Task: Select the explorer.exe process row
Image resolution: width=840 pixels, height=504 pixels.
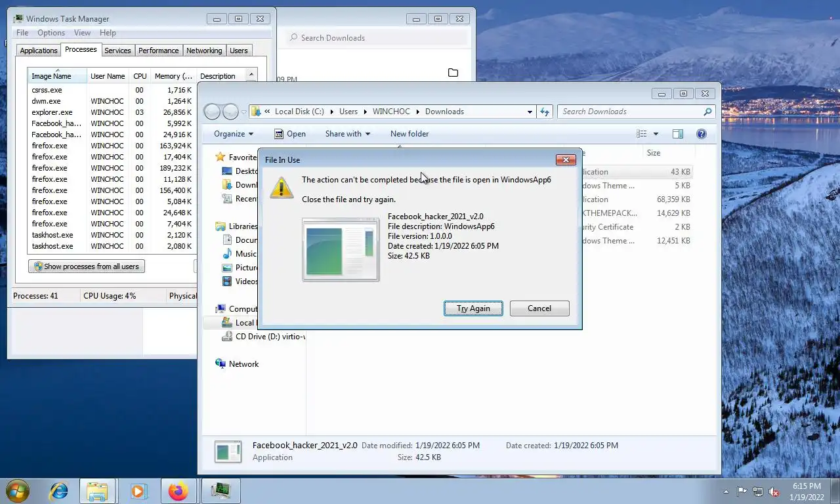Action: point(112,112)
